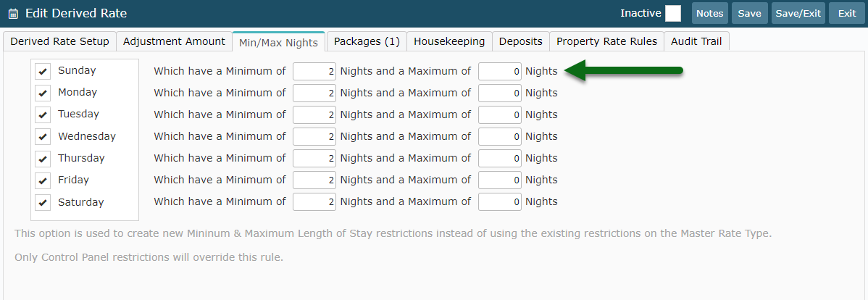Screen dimensions: 868x300
Task: Click the Sunday minimum nights field
Action: pyautogui.click(x=314, y=71)
